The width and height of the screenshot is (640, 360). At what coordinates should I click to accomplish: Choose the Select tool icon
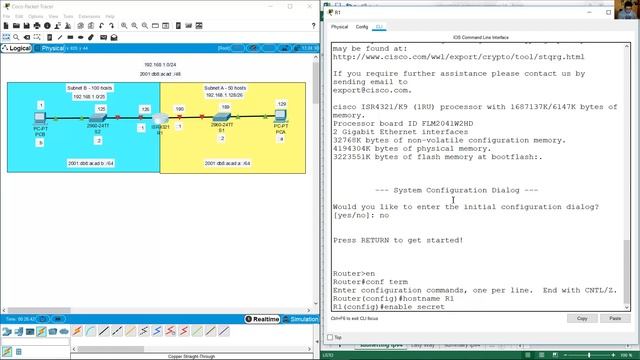pyautogui.click(x=6, y=37)
